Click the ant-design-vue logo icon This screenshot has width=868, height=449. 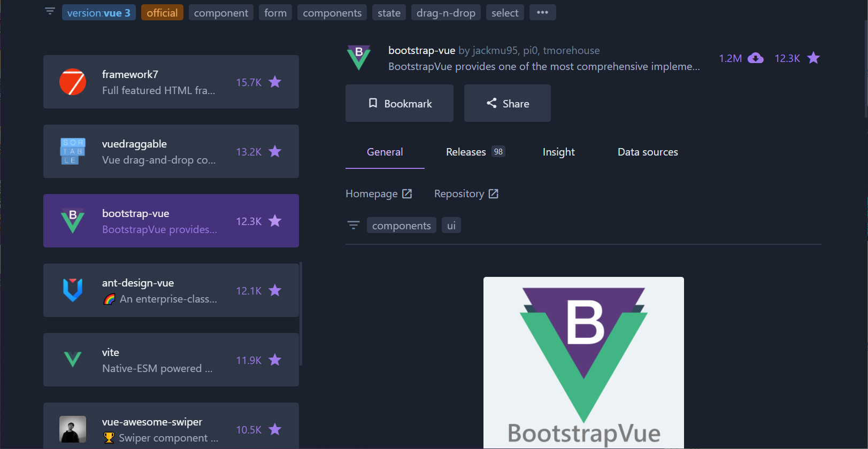coord(73,290)
